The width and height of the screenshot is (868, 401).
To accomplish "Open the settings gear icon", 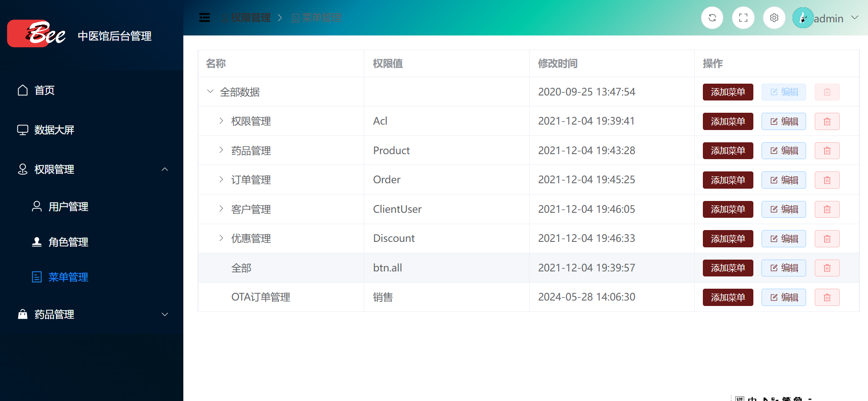I will click(774, 18).
